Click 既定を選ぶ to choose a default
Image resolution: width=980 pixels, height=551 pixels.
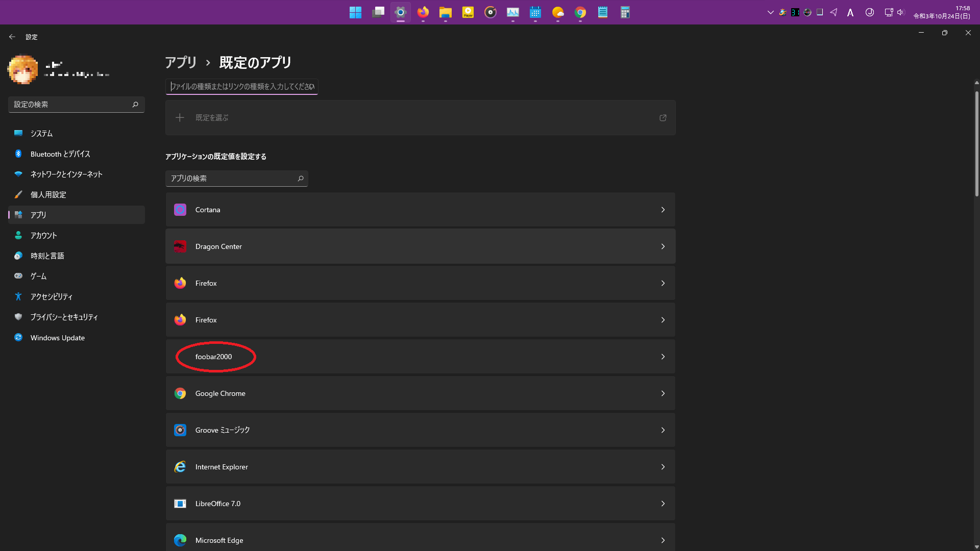point(211,117)
